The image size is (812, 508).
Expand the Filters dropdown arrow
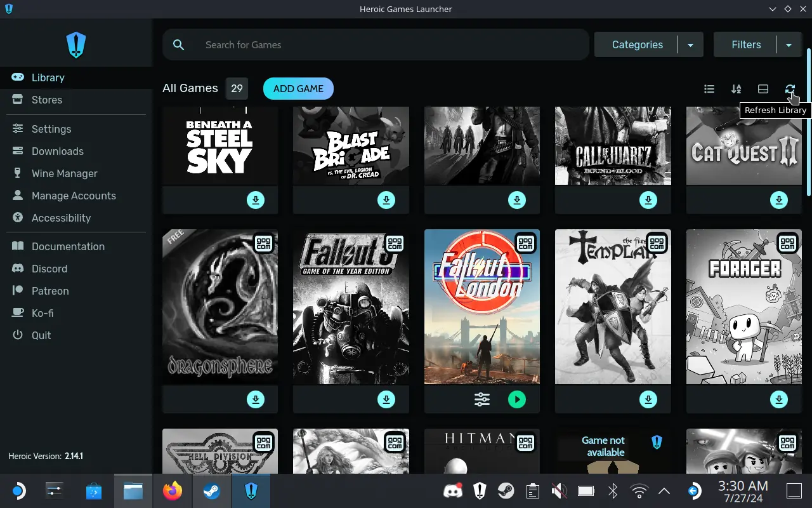tap(789, 45)
